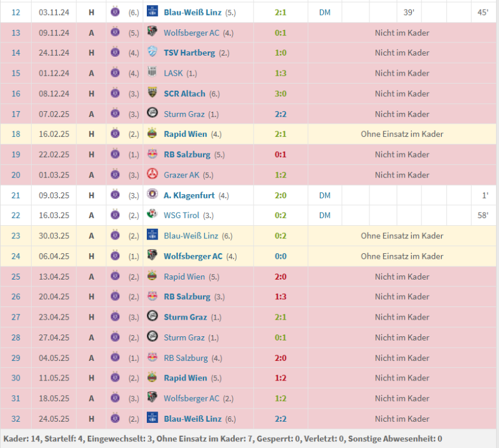Click the LASK club crest icon

tap(152, 73)
